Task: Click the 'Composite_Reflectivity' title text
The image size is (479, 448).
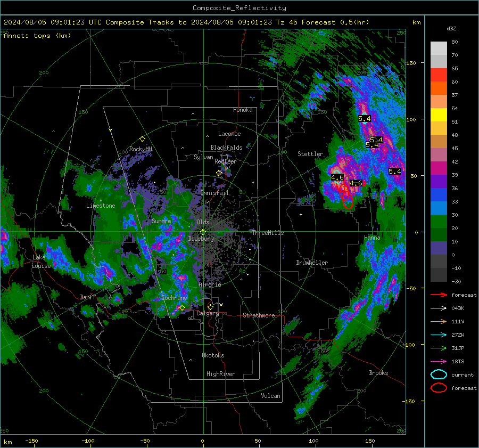Action: tap(240, 8)
